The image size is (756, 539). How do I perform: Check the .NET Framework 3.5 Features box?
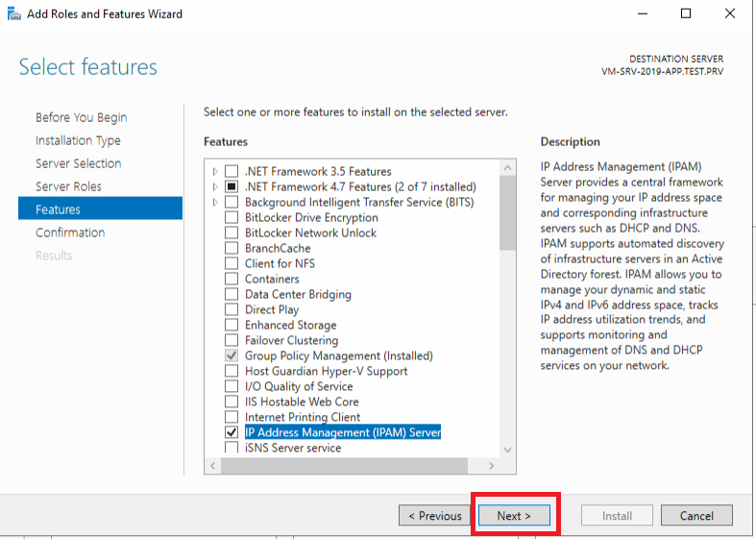click(x=232, y=171)
